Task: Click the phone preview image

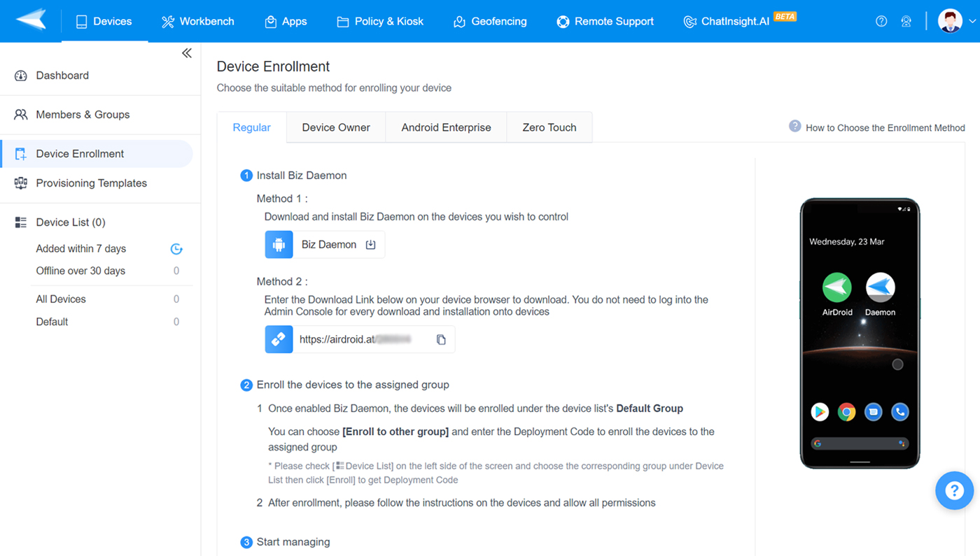Action: point(860,333)
